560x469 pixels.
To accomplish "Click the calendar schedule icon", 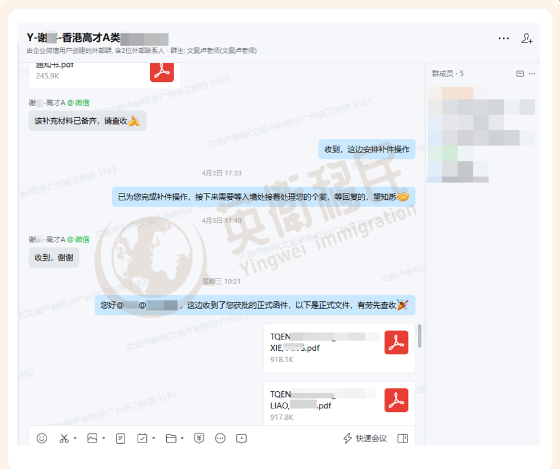I will pos(142,438).
